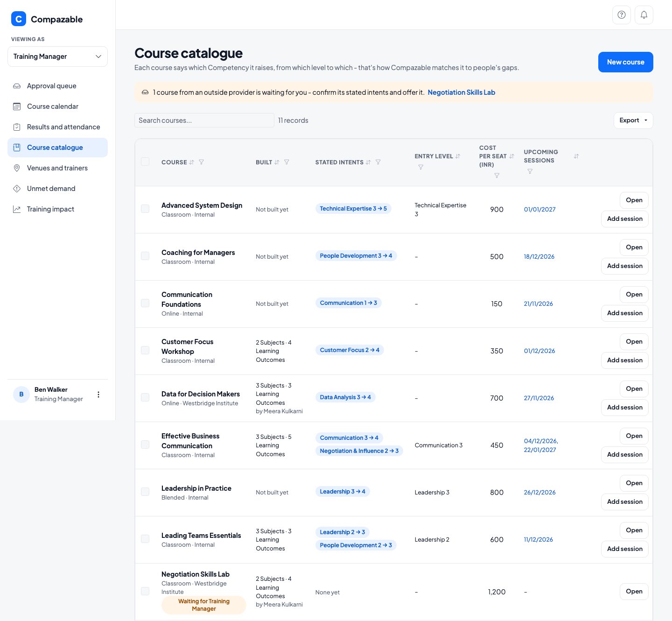Open the Training impact section
Image resolution: width=672 pixels, height=621 pixels.
click(58, 209)
